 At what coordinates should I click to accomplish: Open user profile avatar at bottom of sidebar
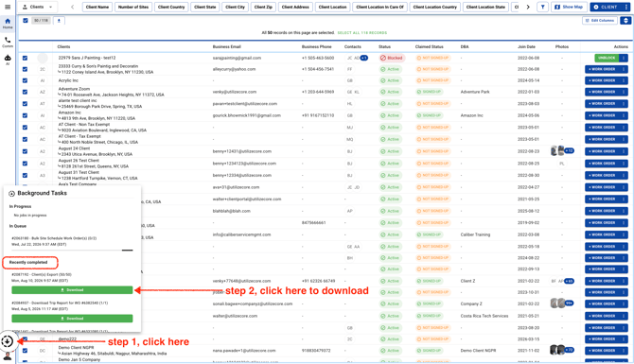[x=8, y=355]
